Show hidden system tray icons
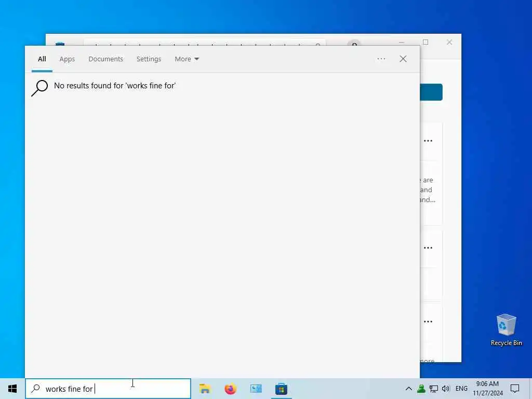This screenshot has height=399, width=532. [x=409, y=389]
